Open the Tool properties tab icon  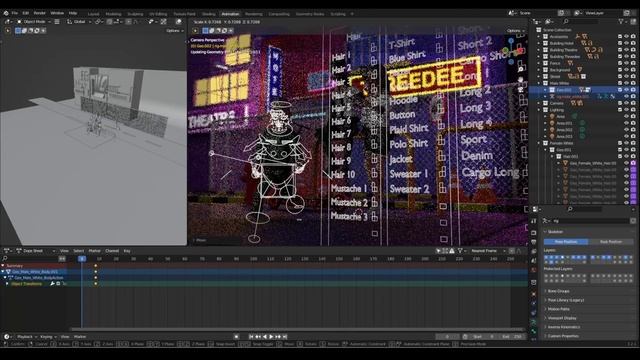tap(533, 221)
